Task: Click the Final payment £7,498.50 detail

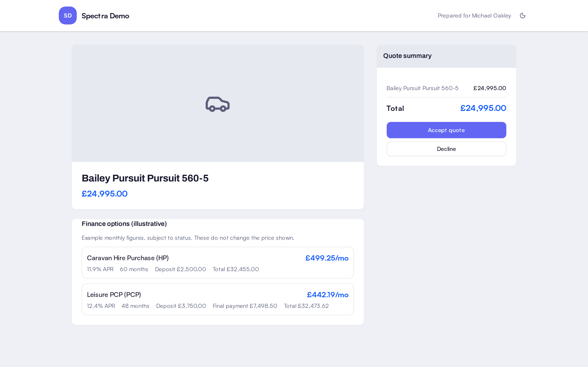Action: (245, 306)
